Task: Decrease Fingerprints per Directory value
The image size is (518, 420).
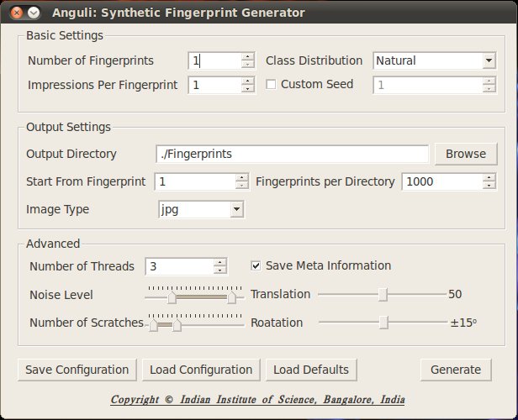Action: pos(489,186)
